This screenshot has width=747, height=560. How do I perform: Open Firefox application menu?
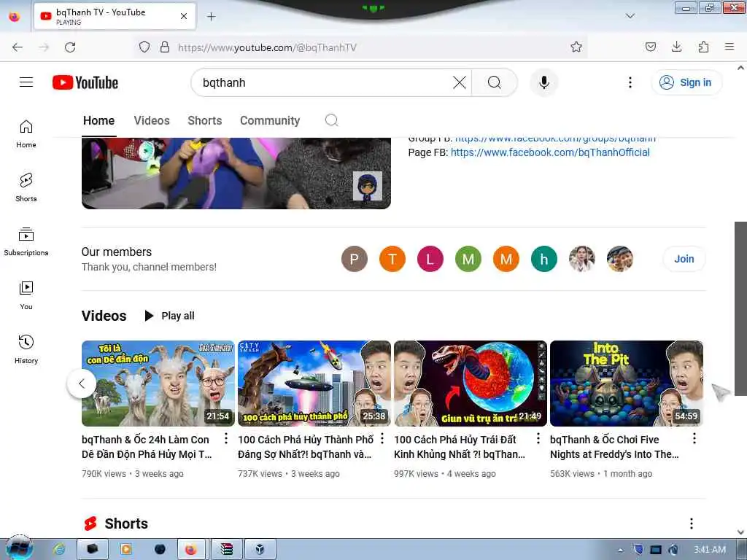click(729, 47)
